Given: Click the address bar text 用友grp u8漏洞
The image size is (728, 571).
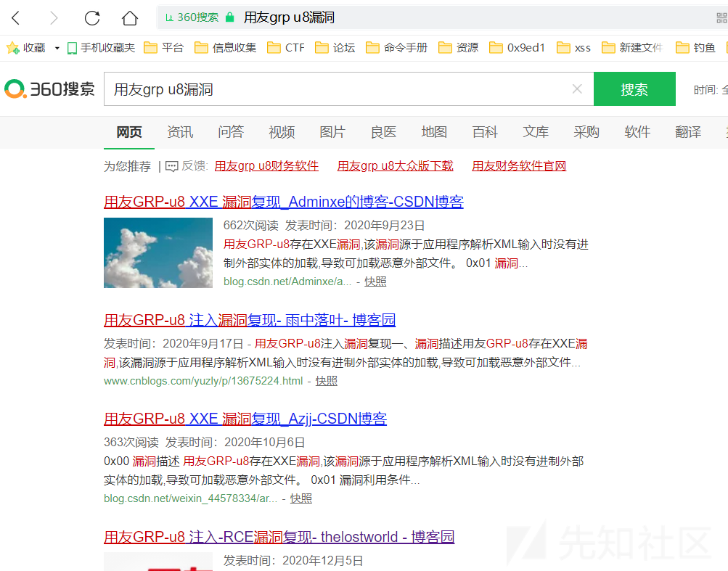Looking at the screenshot, I should [x=290, y=17].
